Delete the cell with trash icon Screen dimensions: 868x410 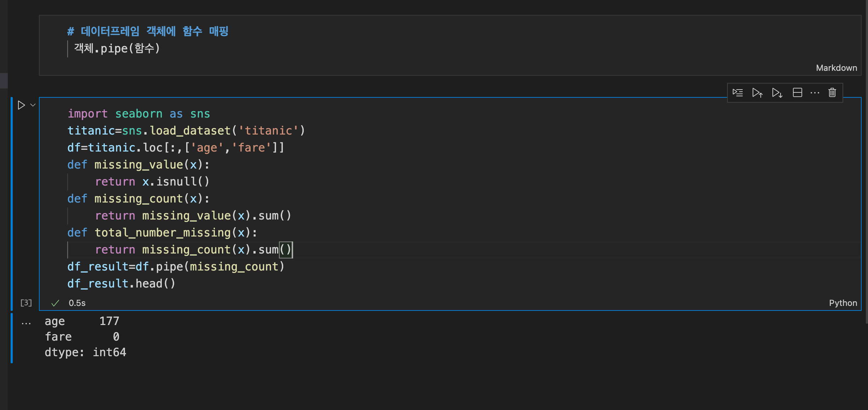click(832, 93)
